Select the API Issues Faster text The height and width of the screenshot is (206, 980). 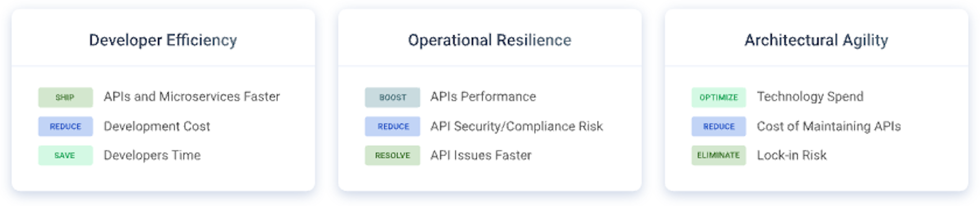(x=481, y=156)
